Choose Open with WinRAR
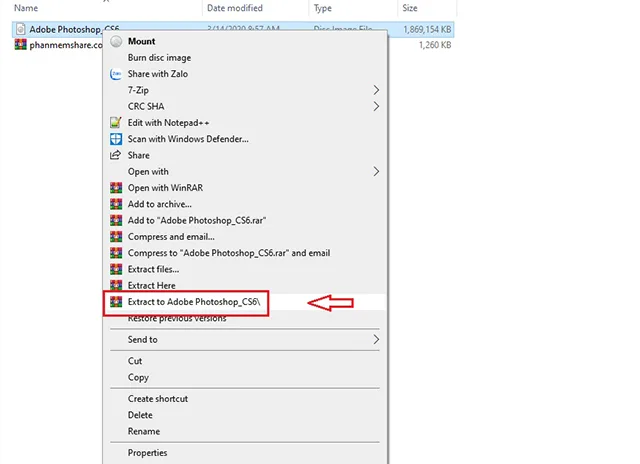The height and width of the screenshot is (464, 640). [165, 188]
